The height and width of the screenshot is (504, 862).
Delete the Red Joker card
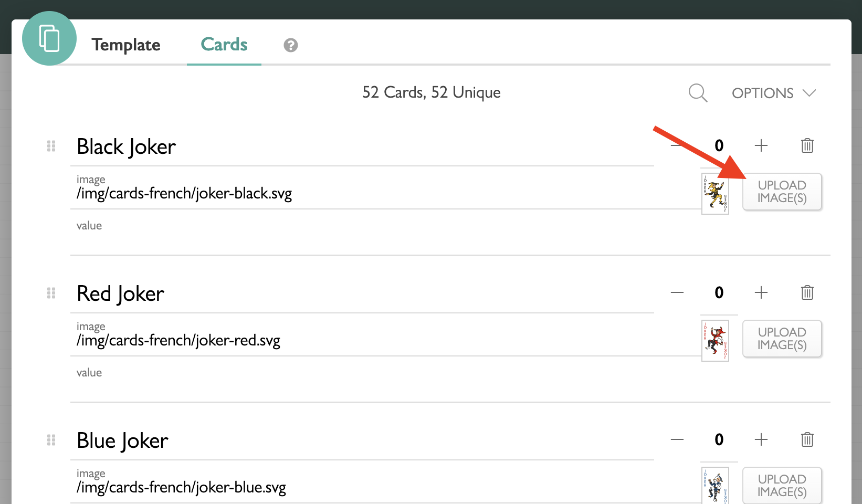click(807, 292)
